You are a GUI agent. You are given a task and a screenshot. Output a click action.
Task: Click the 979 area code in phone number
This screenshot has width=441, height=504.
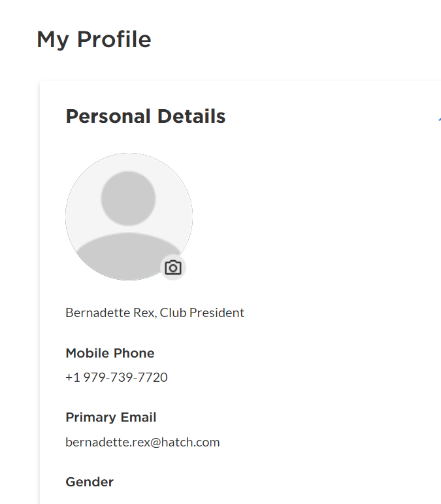click(95, 377)
